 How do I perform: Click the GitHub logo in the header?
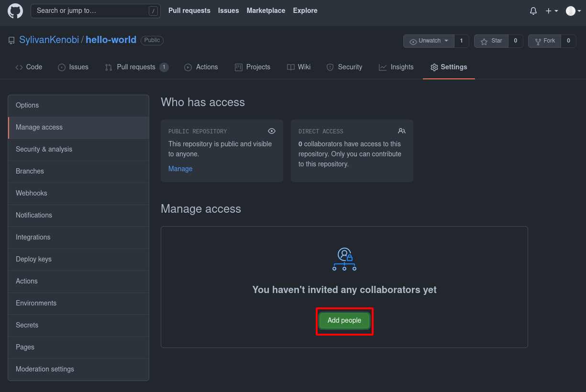15,11
